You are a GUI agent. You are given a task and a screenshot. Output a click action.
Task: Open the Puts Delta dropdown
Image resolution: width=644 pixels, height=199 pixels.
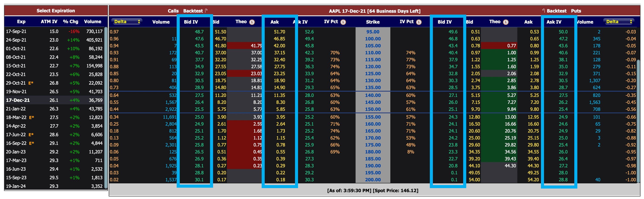[619, 22]
